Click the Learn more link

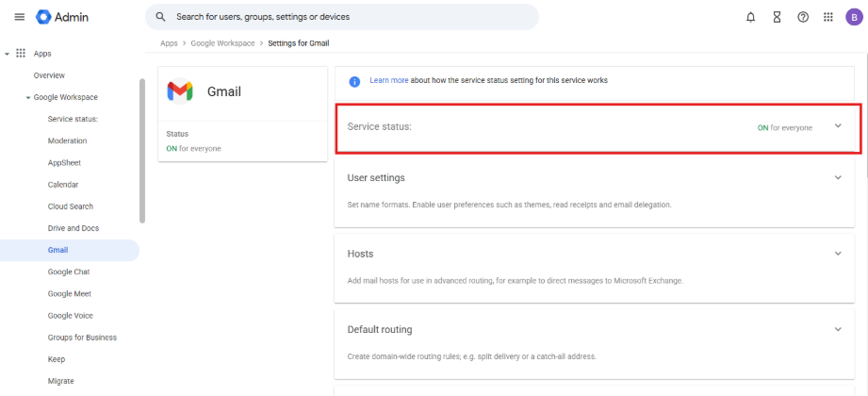coord(389,80)
